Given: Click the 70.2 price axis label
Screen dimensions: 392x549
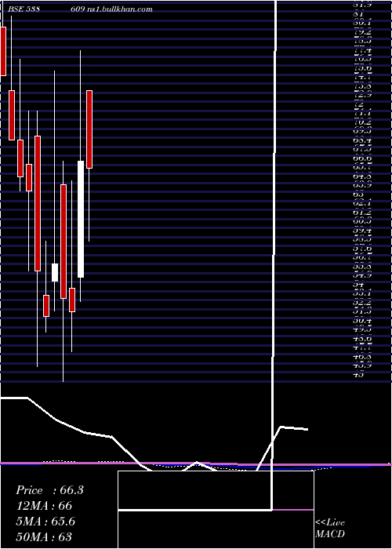Looking at the screenshot, I should click(364, 122).
